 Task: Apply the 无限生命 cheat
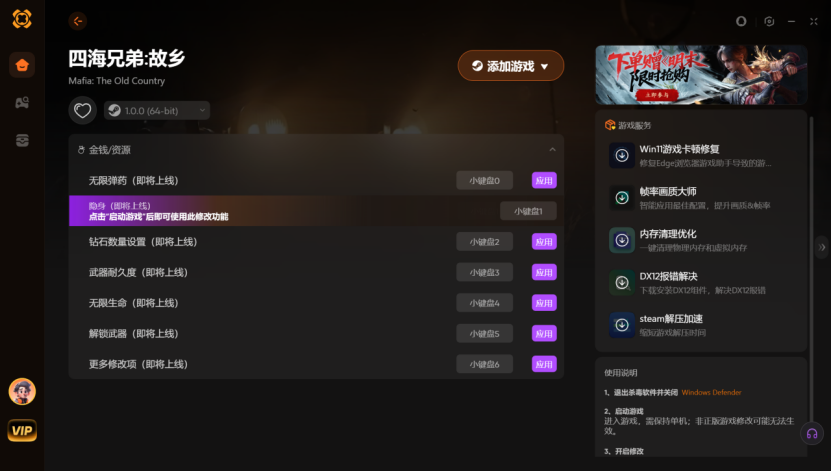pos(544,303)
